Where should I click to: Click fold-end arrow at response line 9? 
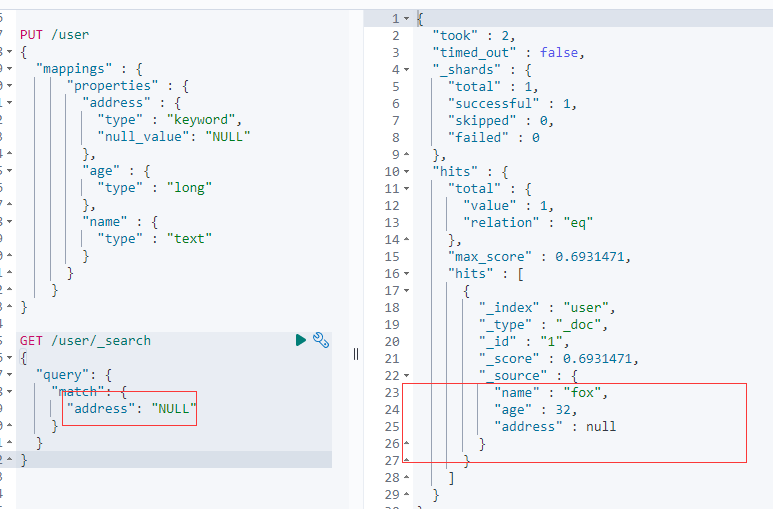pos(407,154)
